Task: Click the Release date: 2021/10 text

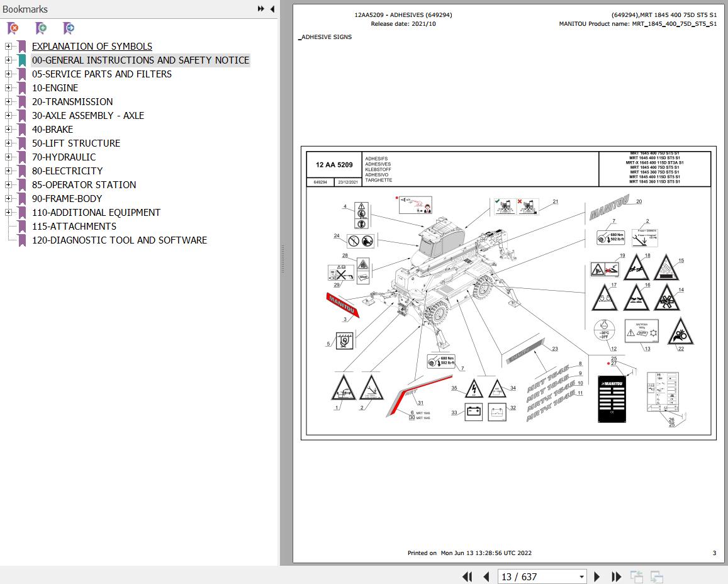Action: (403, 24)
